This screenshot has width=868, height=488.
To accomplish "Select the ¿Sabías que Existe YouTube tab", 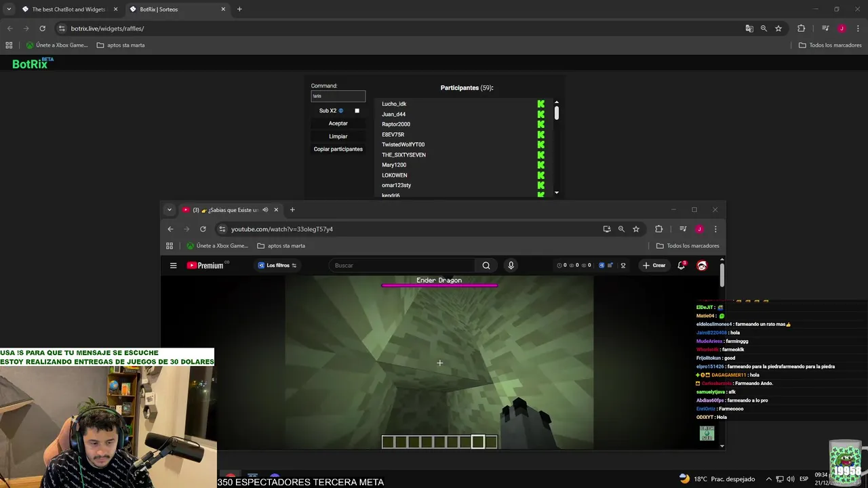I will click(x=231, y=209).
